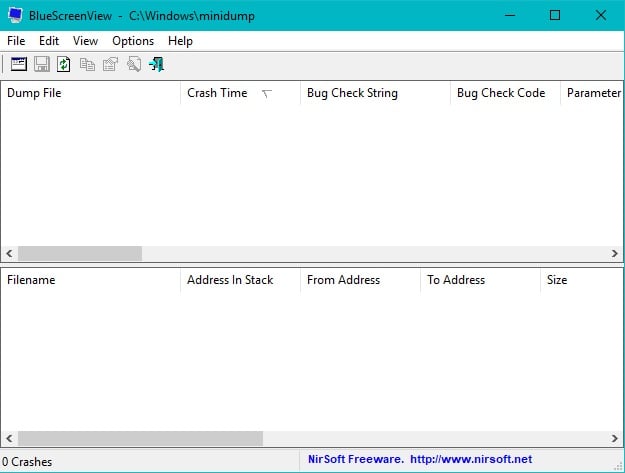625x473 pixels.
Task: Open the File menu
Action: [16, 41]
